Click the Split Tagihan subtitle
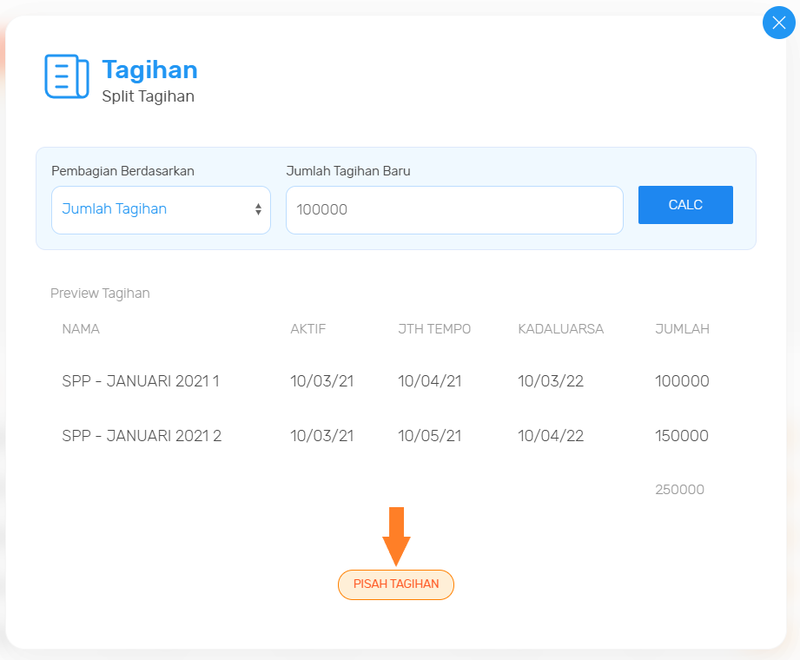Viewport: 800px width, 660px height. tap(148, 96)
